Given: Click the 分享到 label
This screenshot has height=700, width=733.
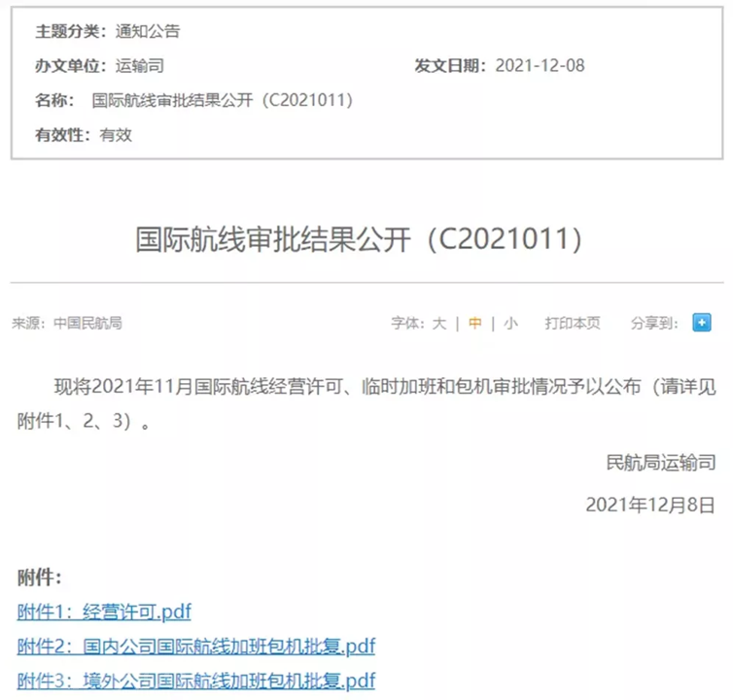Looking at the screenshot, I should 654,324.
